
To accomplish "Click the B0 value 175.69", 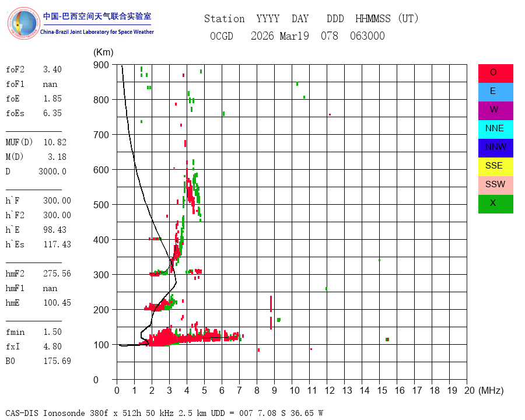I will click(57, 361).
